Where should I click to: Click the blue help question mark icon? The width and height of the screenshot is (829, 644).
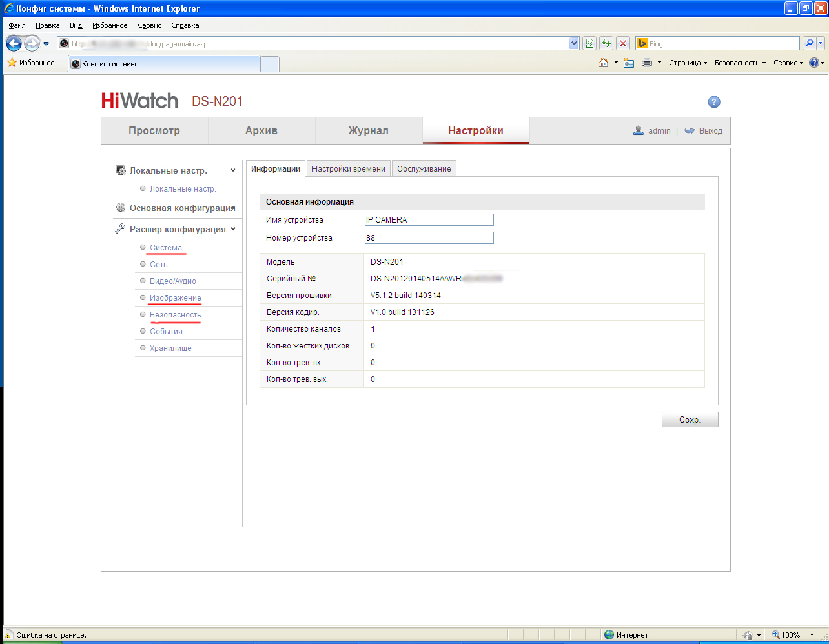pyautogui.click(x=714, y=102)
